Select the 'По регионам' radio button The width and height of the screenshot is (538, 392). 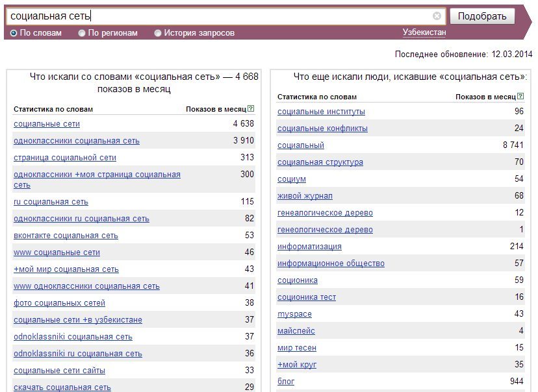click(x=82, y=33)
